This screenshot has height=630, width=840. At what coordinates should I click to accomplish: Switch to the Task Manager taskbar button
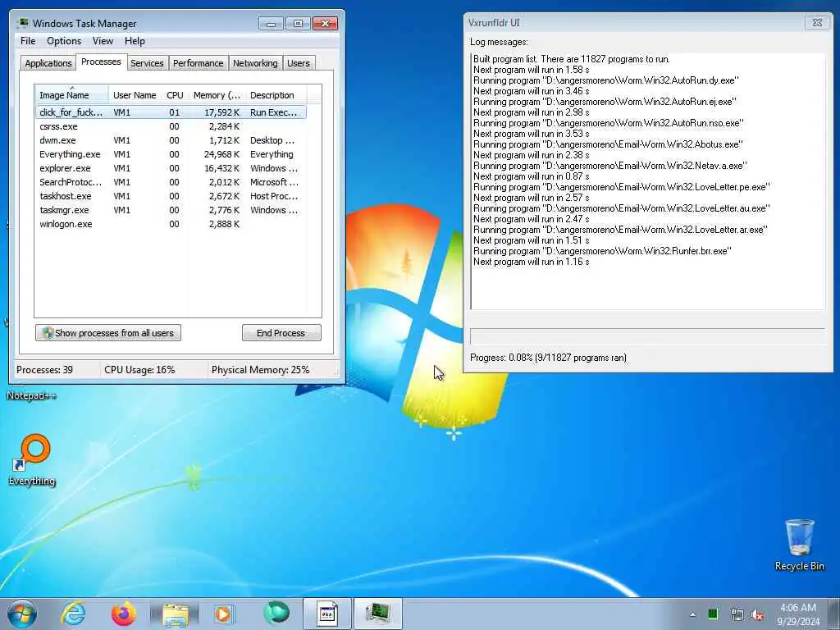(378, 614)
